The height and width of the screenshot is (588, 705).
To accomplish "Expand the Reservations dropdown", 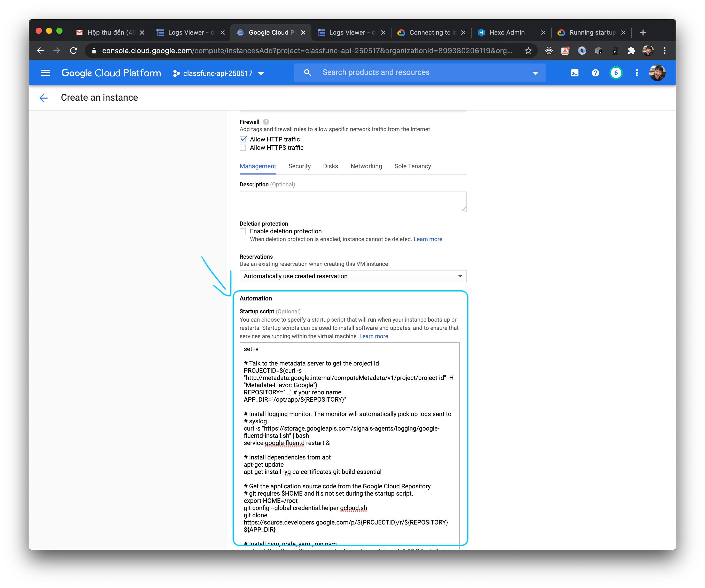I will coord(353,276).
